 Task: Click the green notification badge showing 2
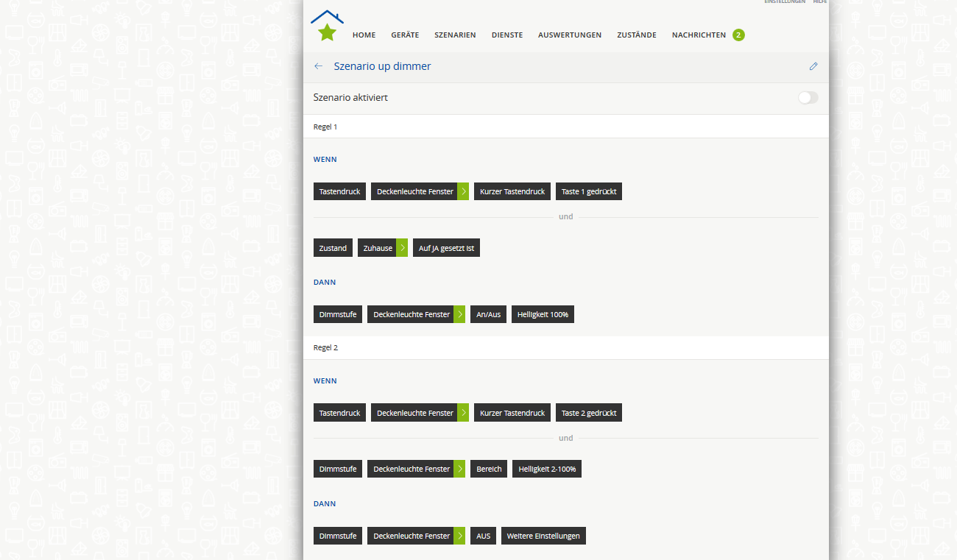coord(738,35)
